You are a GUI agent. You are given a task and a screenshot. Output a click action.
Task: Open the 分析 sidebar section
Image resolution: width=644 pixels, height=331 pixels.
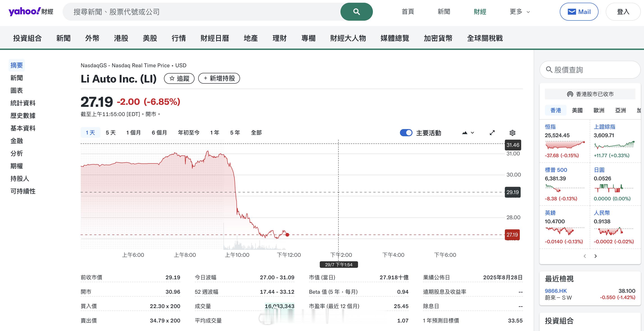click(16, 153)
